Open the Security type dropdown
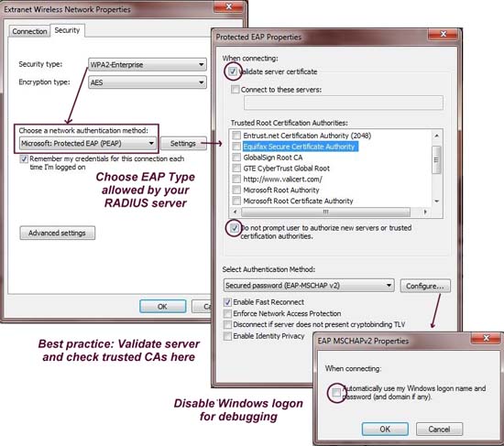The height and width of the screenshot is (446, 504). pos(148,65)
